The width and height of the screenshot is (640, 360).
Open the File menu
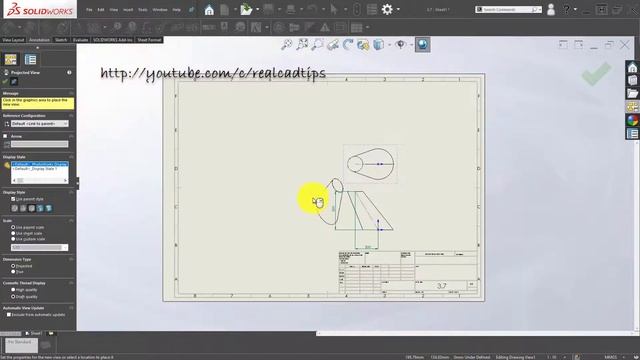89,9
